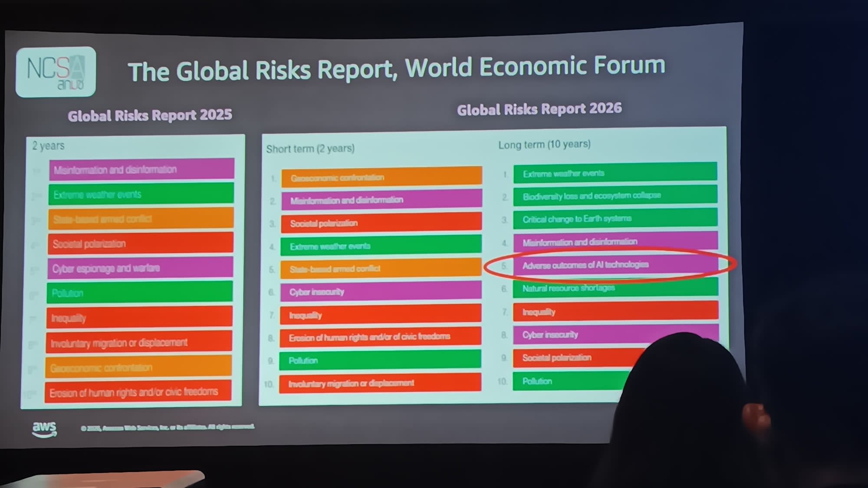Click 'Adverse outcomes of AI technologies' bar
The width and height of the screenshot is (868, 488).
click(615, 265)
